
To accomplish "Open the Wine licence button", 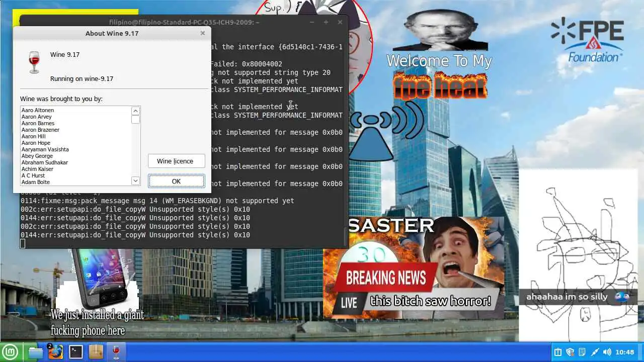I will (x=177, y=161).
